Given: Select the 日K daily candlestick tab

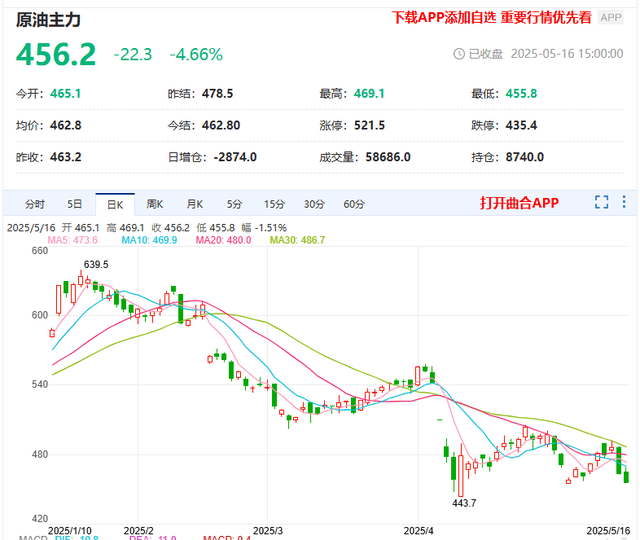Looking at the screenshot, I should tap(115, 204).
